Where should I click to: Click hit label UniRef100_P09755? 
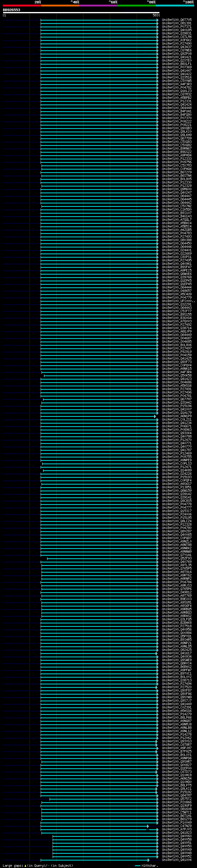coord(176,457)
